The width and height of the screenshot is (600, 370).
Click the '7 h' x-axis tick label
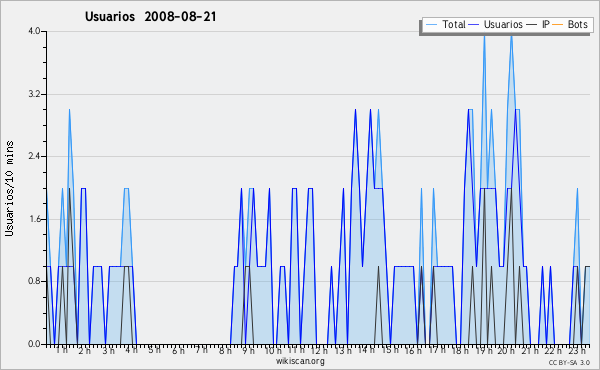[201, 350]
